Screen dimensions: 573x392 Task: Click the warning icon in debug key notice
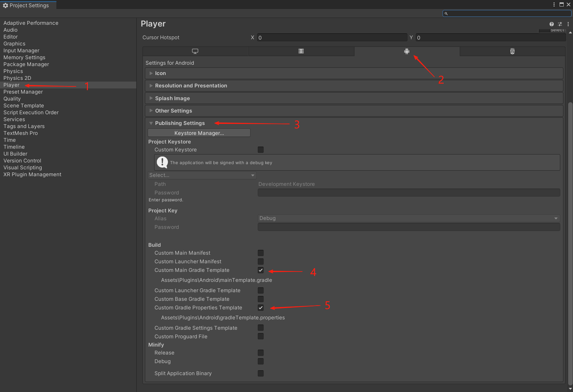tap(162, 162)
